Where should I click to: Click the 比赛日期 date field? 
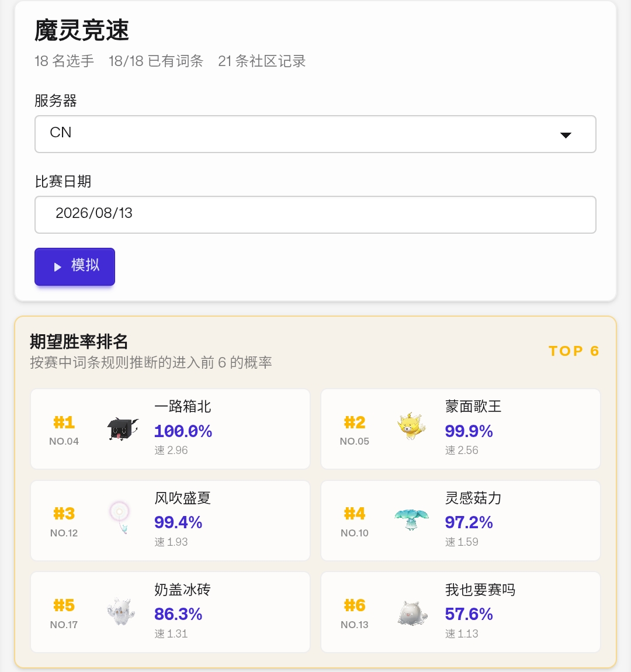(315, 214)
